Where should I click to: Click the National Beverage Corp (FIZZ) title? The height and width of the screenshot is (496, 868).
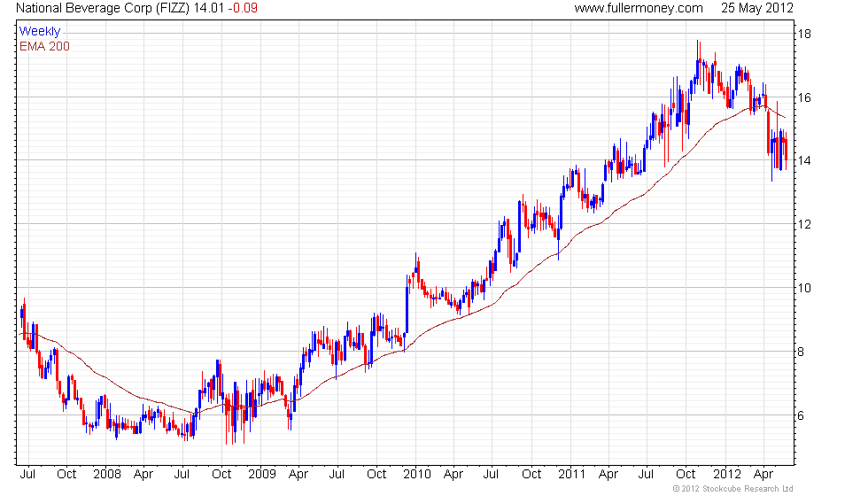(x=102, y=8)
